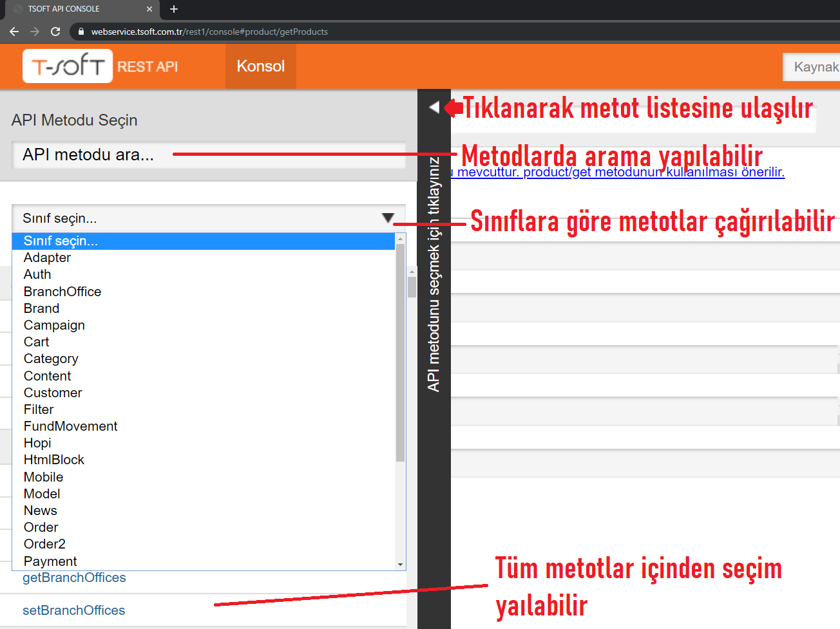Viewport: 840px width, 629px height.
Task: Reload the page with refresh icon
Action: (x=55, y=32)
